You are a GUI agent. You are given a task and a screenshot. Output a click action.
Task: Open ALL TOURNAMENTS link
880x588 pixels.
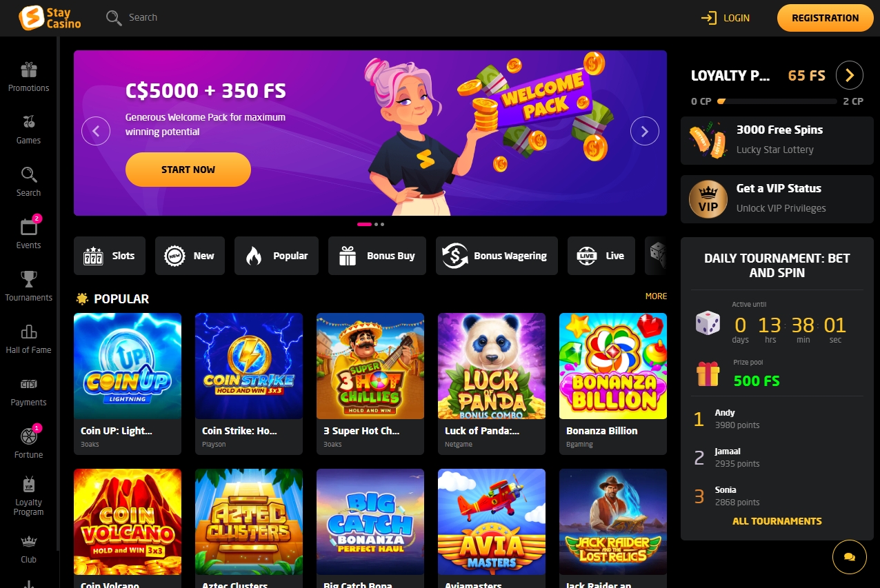777,521
